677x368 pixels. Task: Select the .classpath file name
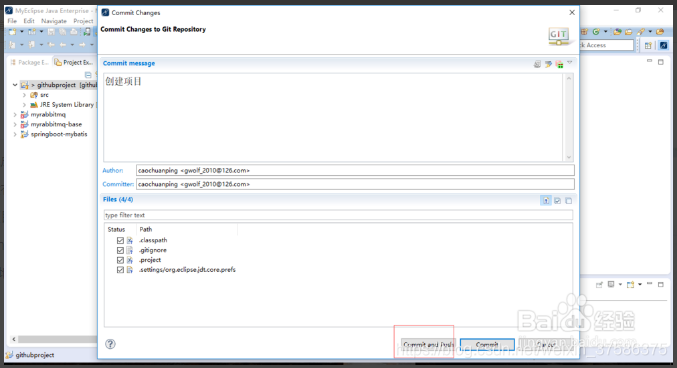(153, 240)
